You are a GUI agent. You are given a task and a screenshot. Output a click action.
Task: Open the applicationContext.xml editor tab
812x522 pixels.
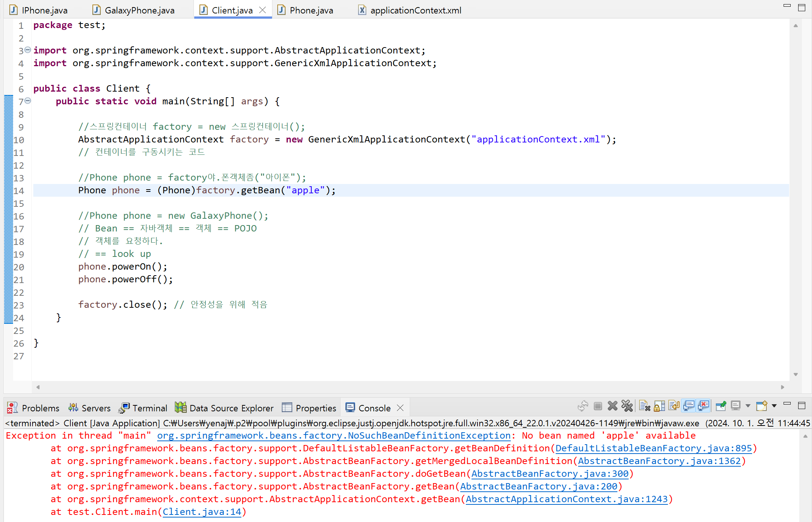point(415,10)
